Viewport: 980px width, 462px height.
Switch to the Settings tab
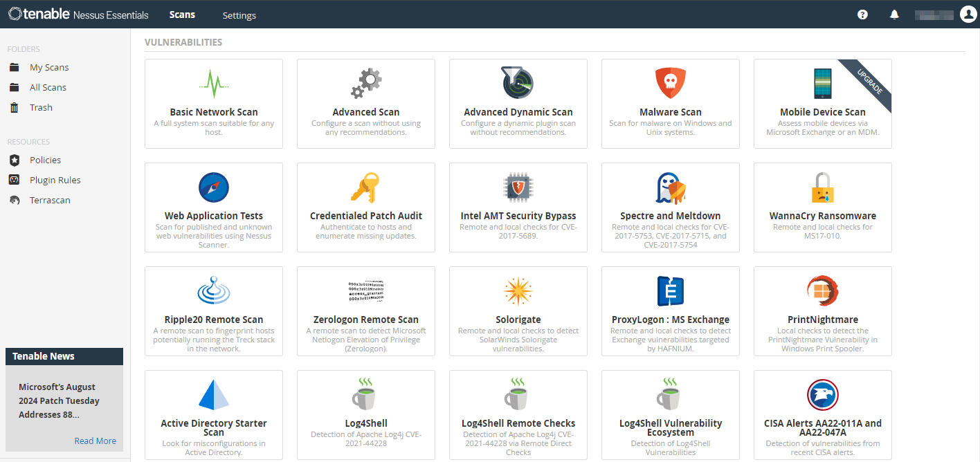(x=239, y=15)
